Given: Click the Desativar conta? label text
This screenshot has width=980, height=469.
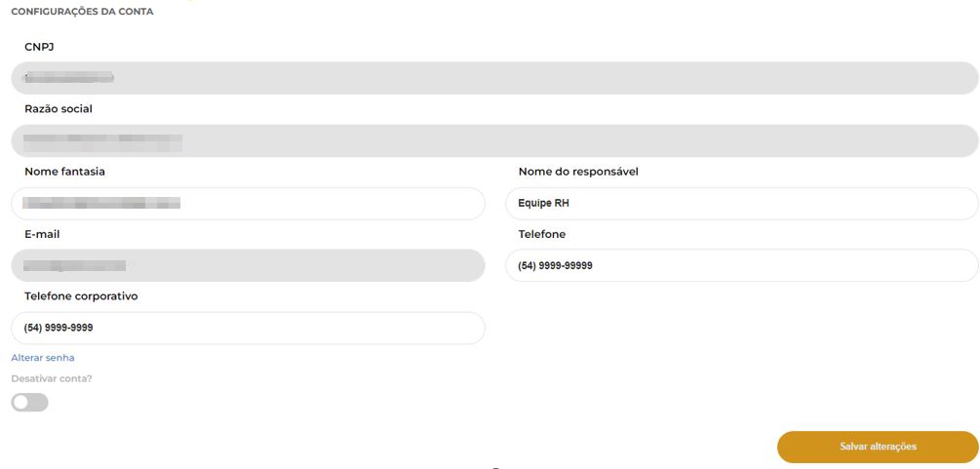Looking at the screenshot, I should point(52,378).
